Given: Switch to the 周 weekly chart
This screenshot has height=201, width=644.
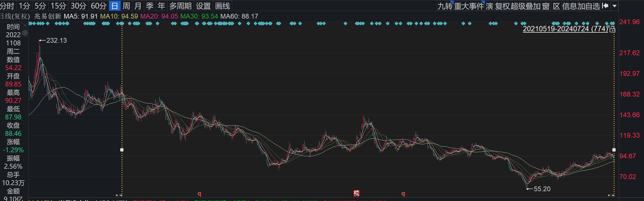Looking at the screenshot, I should pos(126,6).
